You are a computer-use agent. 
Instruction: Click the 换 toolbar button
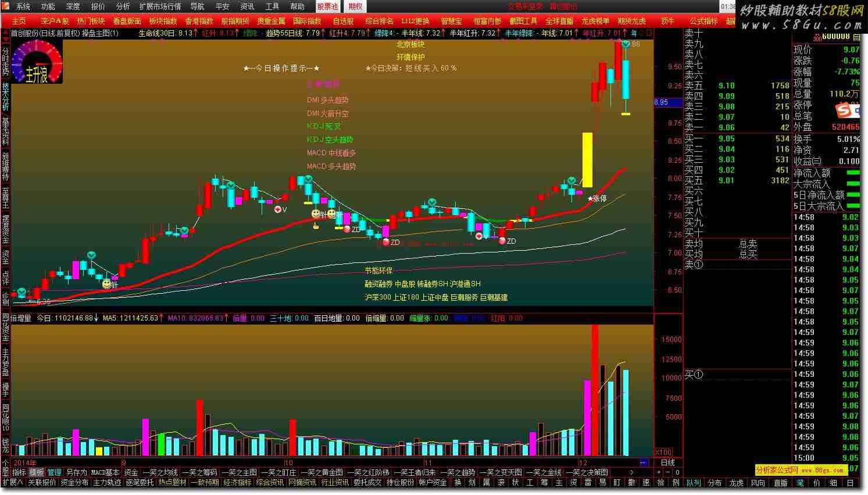click(x=458, y=482)
